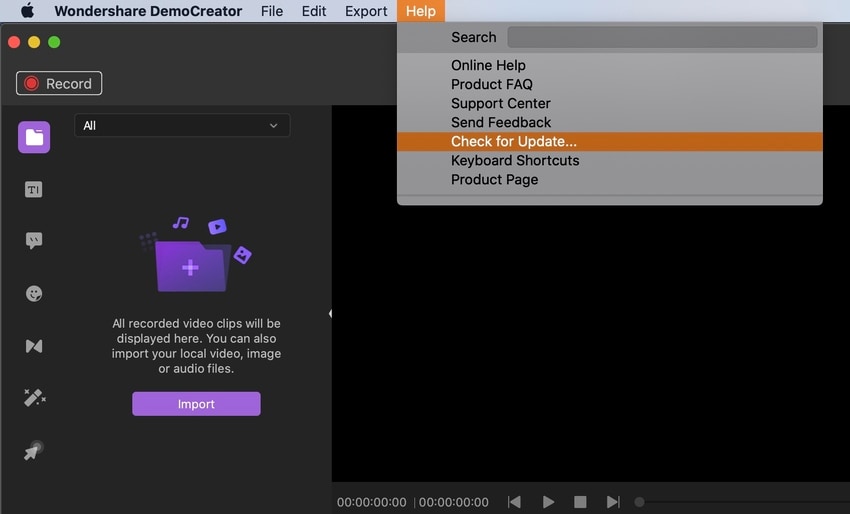Open the Titles text panel
Viewport: 850px width, 514px height.
click(34, 189)
